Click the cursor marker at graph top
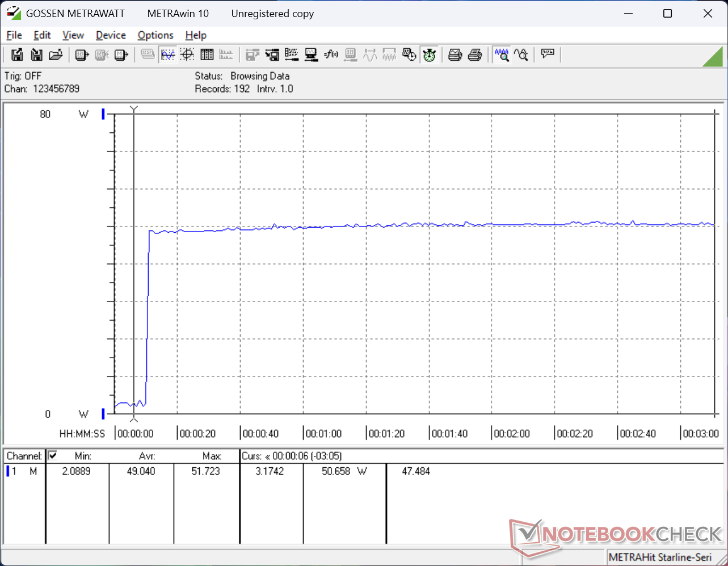The width and height of the screenshot is (728, 566). pyautogui.click(x=134, y=108)
